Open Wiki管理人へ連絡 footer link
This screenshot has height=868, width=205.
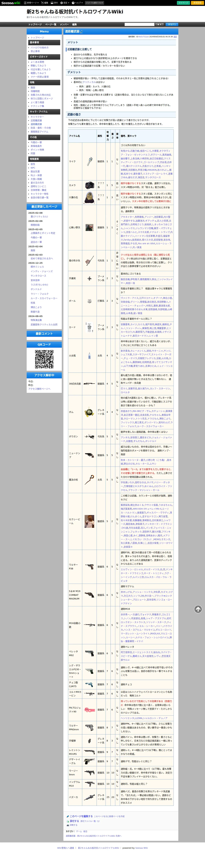tap(65, 848)
